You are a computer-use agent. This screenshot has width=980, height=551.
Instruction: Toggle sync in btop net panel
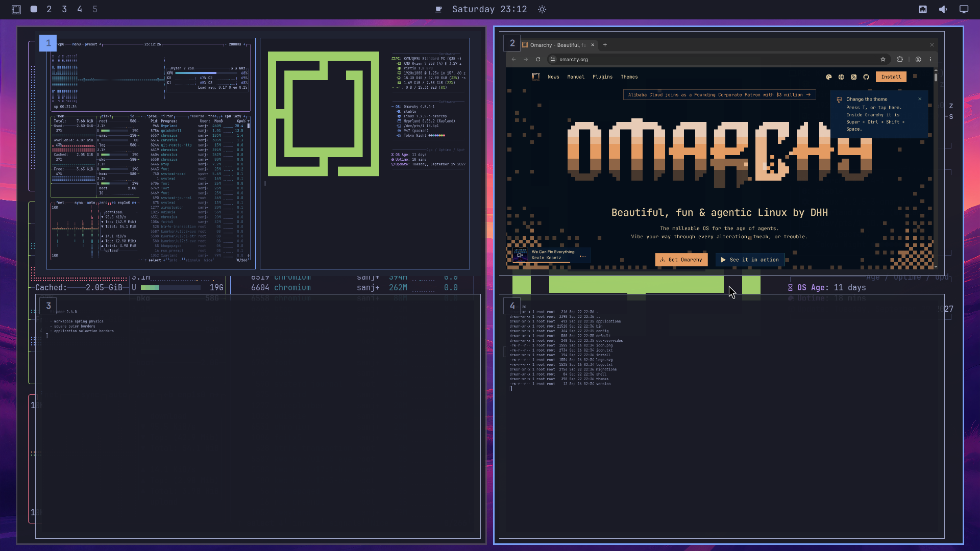pos(79,203)
